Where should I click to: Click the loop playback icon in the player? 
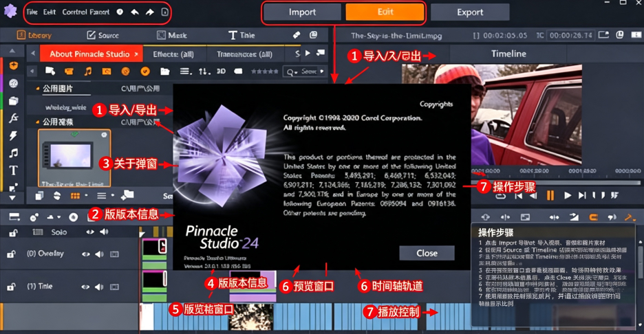pyautogui.click(x=500, y=197)
